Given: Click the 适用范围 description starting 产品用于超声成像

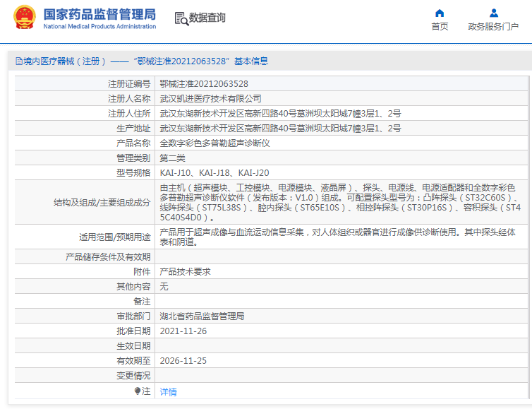Looking at the screenshot, I should [337, 237].
